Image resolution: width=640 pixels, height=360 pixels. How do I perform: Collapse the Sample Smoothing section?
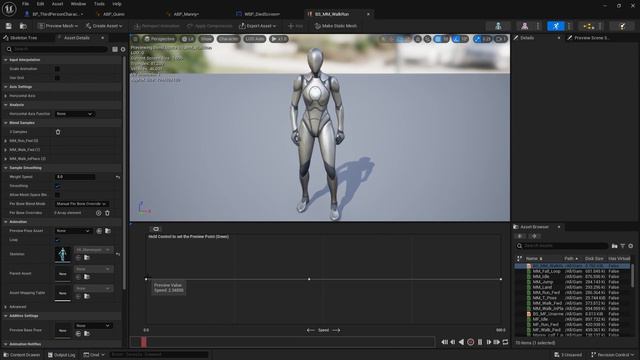6,168
